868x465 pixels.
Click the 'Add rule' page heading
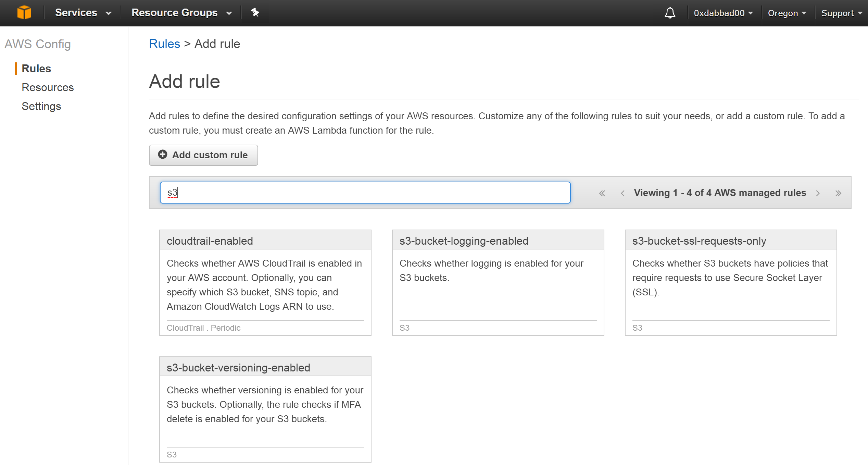(x=185, y=82)
